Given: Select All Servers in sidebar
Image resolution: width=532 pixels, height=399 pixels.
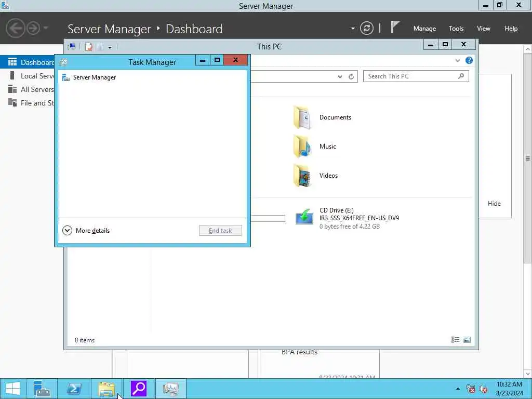Looking at the screenshot, I should [27, 89].
